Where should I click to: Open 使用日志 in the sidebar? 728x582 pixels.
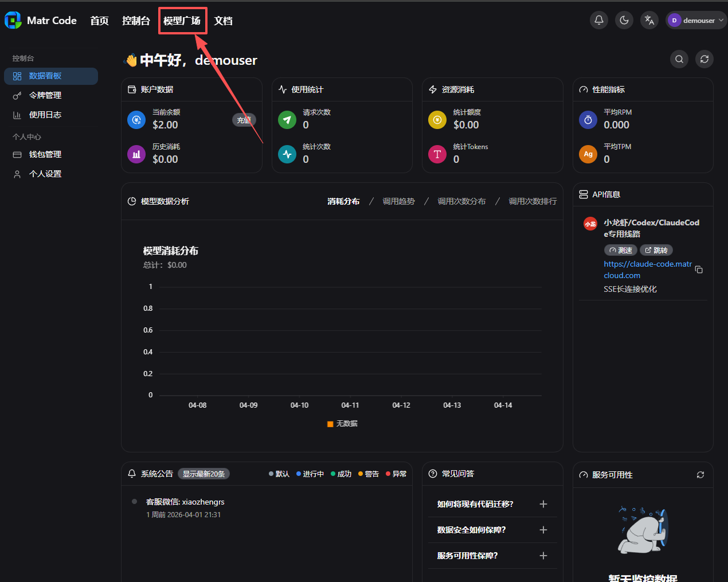tap(51, 115)
